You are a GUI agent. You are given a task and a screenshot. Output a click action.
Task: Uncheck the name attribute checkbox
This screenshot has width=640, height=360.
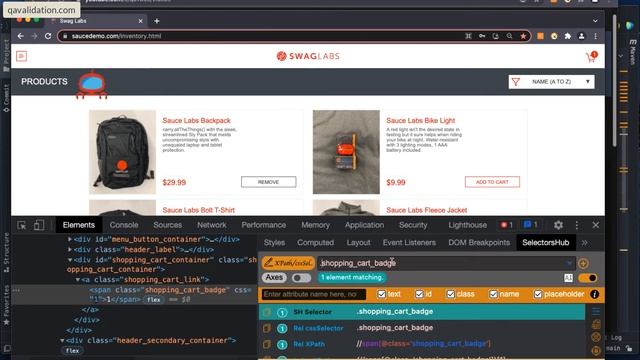(493, 294)
